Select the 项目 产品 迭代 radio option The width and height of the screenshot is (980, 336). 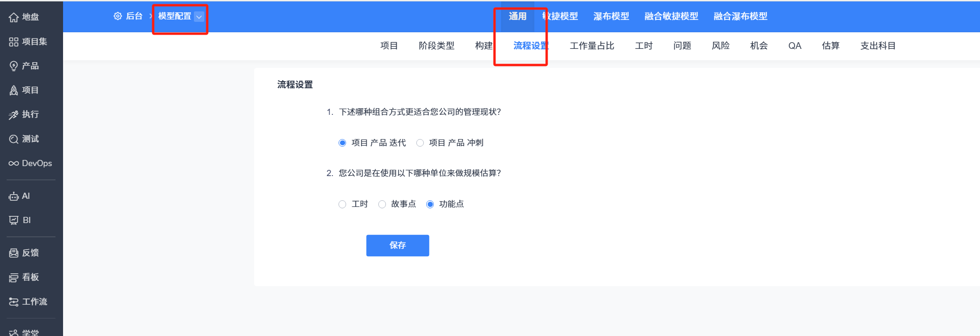coord(342,143)
